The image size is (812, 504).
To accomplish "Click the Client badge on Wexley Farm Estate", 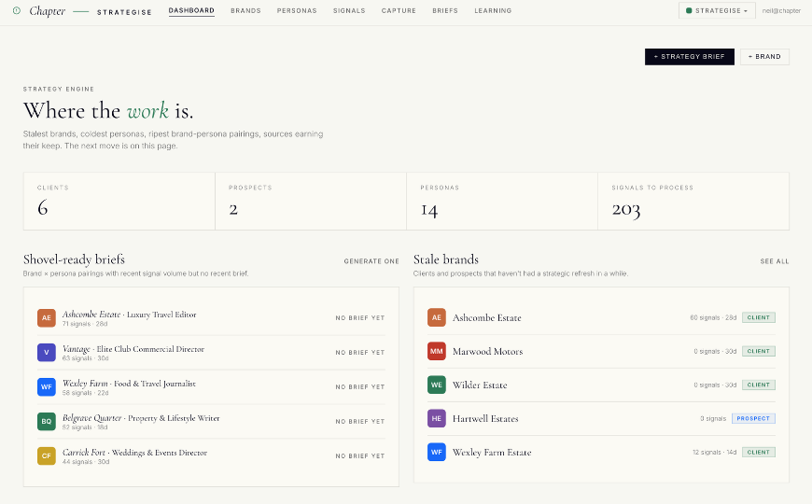I will 759,453.
